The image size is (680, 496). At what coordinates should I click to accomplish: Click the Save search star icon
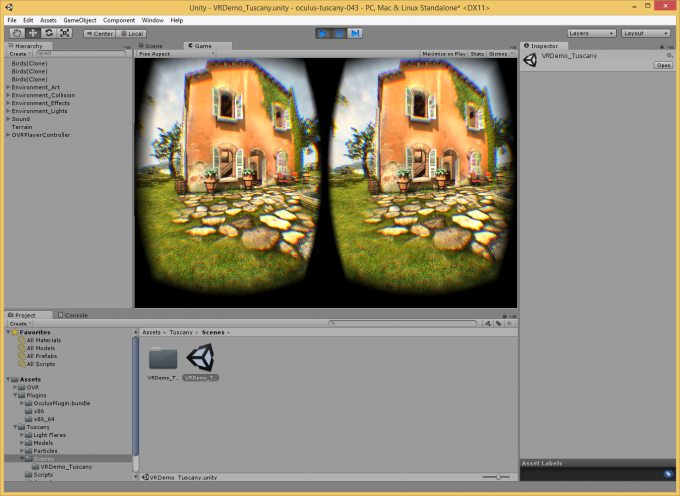tap(510, 323)
